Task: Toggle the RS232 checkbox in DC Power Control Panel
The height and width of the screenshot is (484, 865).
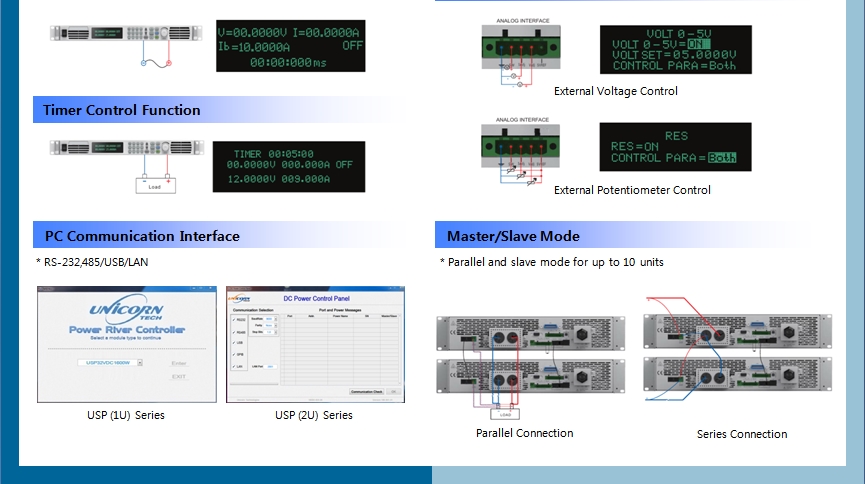Action: [234, 320]
